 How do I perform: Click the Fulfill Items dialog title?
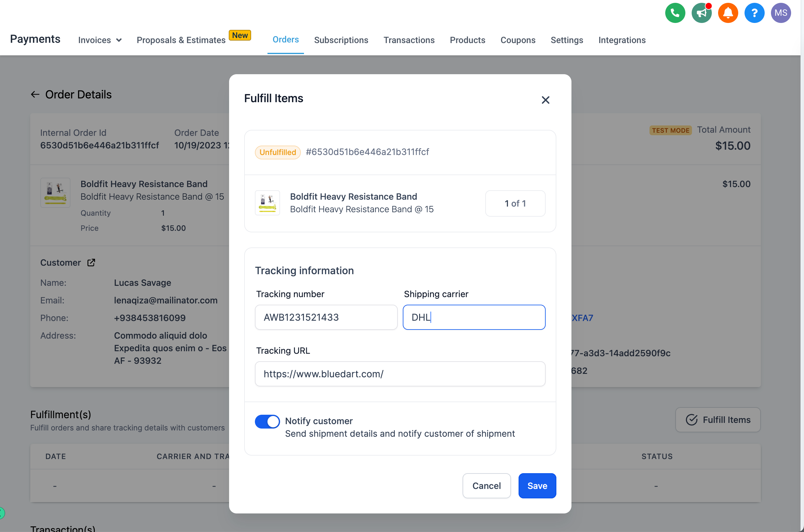(x=274, y=98)
